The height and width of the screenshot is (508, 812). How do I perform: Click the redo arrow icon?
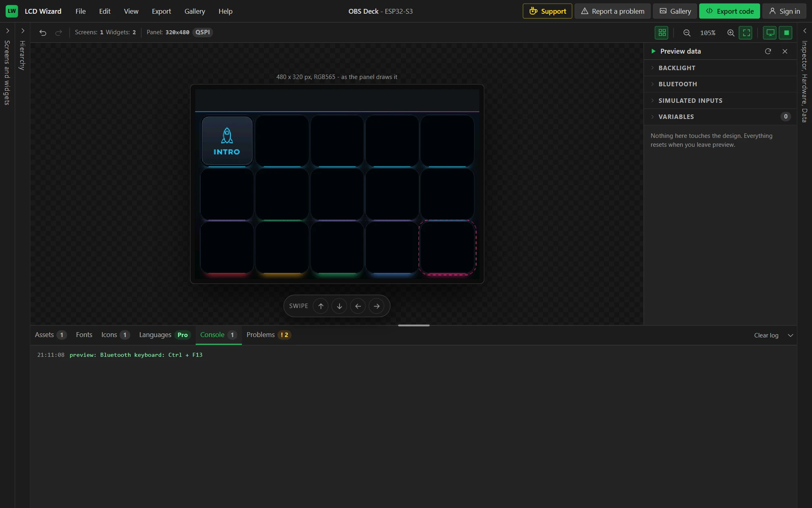coord(58,33)
